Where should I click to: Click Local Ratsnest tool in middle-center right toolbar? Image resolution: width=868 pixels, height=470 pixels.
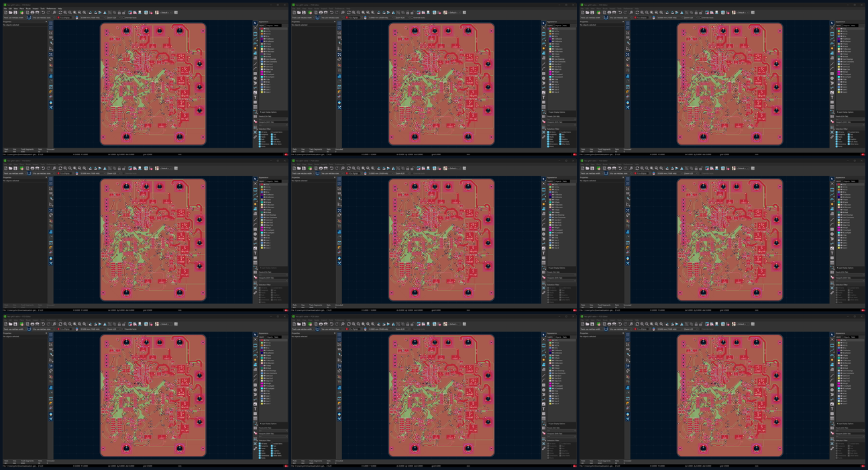(543, 183)
